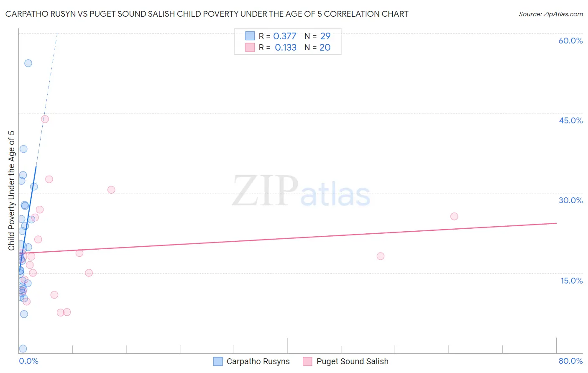Click the highest blue data point near 55%
The width and height of the screenshot is (588, 373).
(x=28, y=63)
